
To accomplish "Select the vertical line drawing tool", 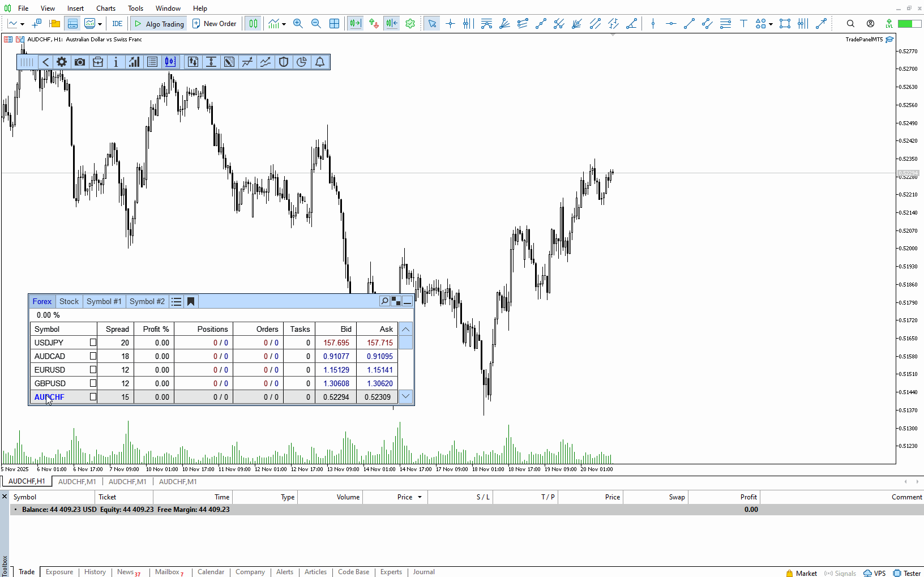I will click(653, 24).
